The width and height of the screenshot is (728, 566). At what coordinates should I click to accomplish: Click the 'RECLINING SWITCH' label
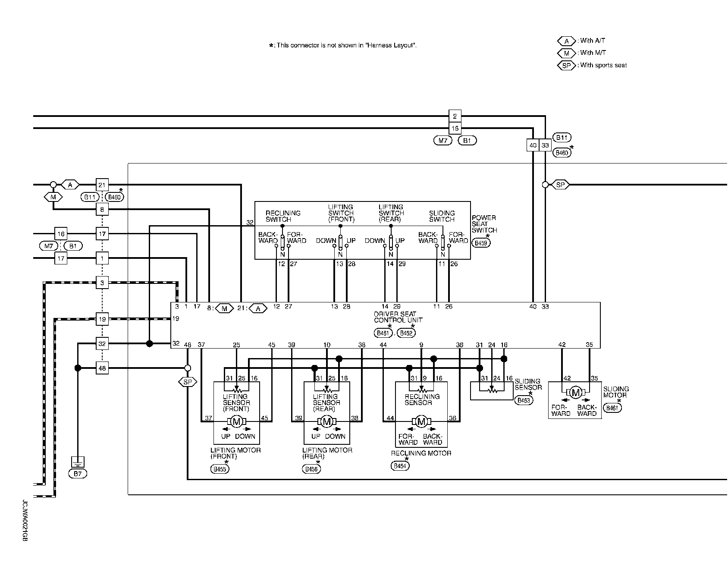tap(283, 216)
